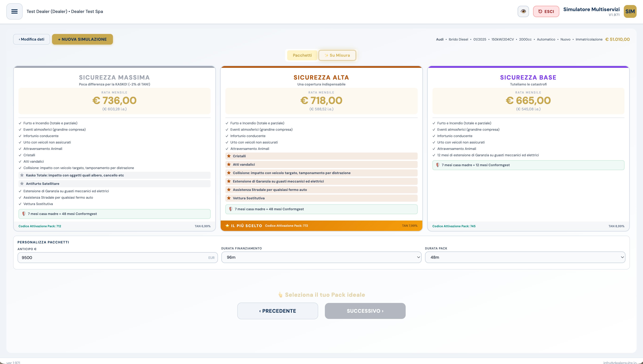Click the pointing hand icon near Seleziona

coord(280,295)
